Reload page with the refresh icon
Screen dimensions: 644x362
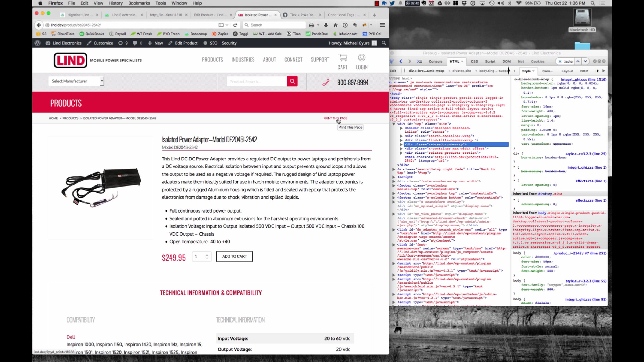235,25
